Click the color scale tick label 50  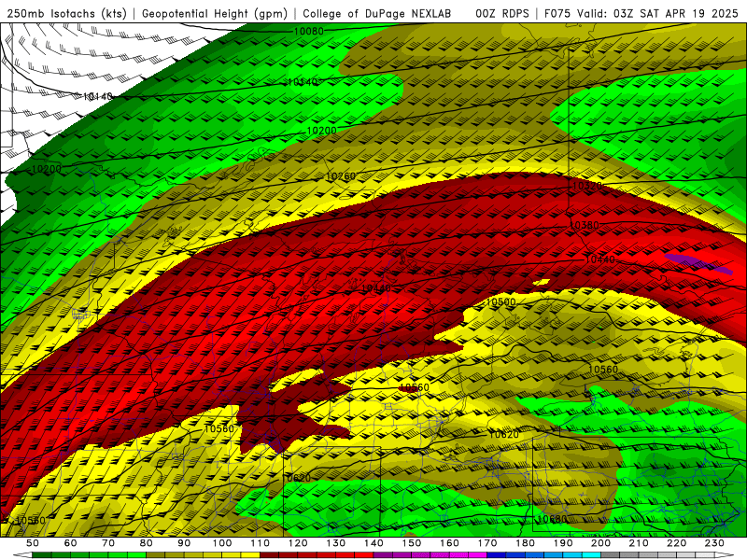pos(33,543)
